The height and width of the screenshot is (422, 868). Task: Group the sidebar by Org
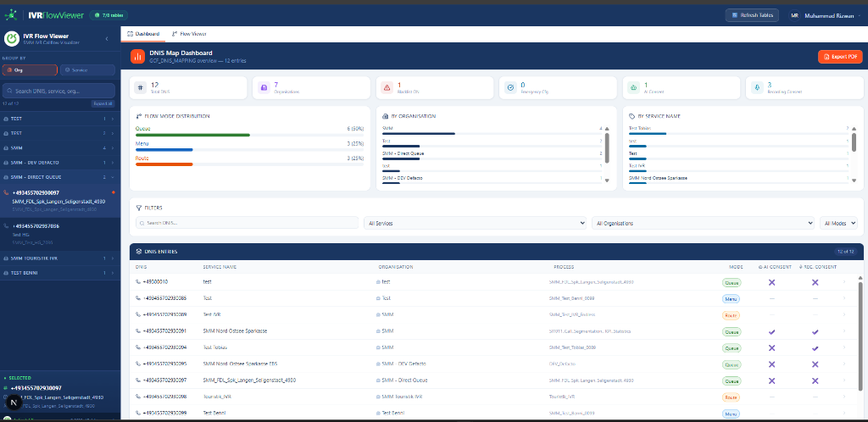tap(30, 70)
